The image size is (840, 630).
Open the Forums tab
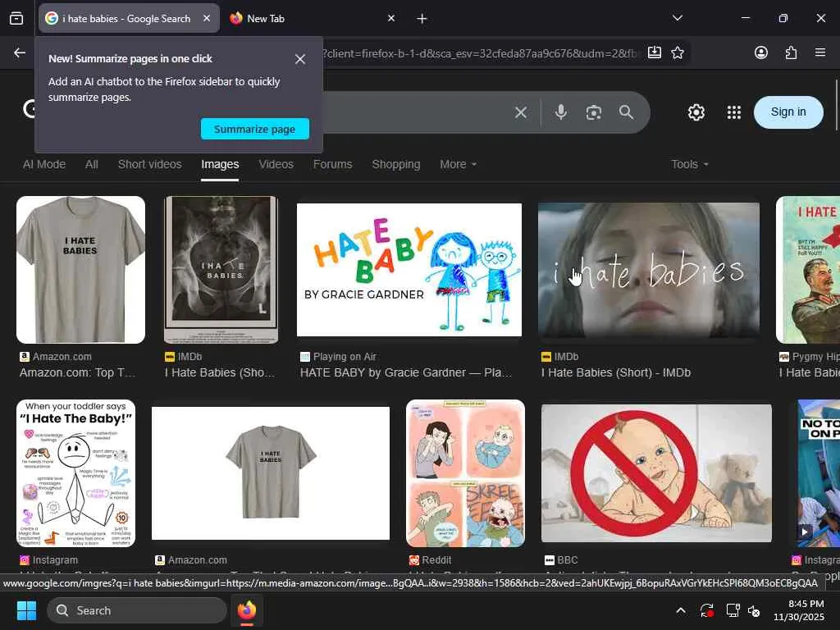[333, 164]
